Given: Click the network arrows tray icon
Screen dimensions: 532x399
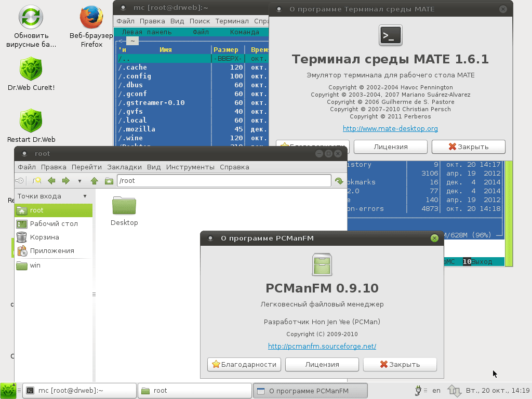Looking at the screenshot, I should pyautogui.click(x=454, y=391).
